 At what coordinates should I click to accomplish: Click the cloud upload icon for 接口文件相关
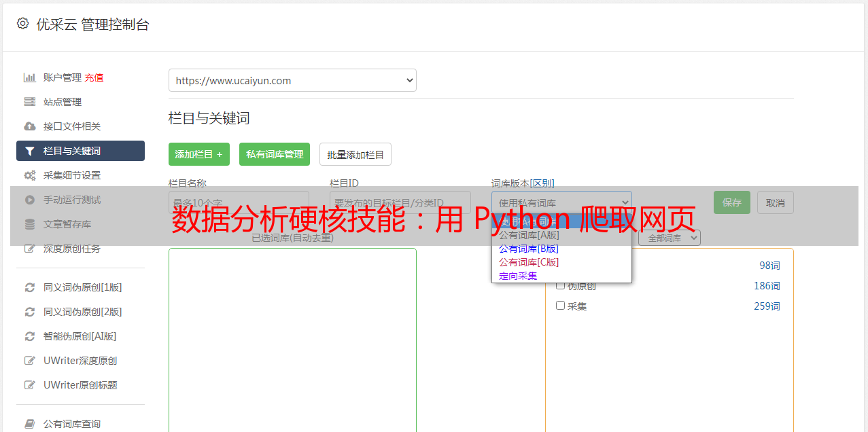click(x=29, y=126)
